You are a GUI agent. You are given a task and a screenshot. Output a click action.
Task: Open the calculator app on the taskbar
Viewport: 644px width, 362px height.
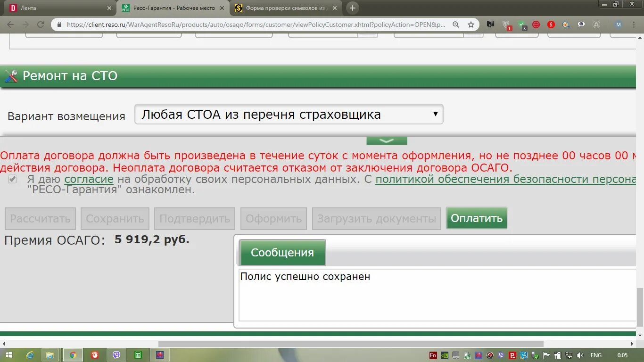point(138,355)
